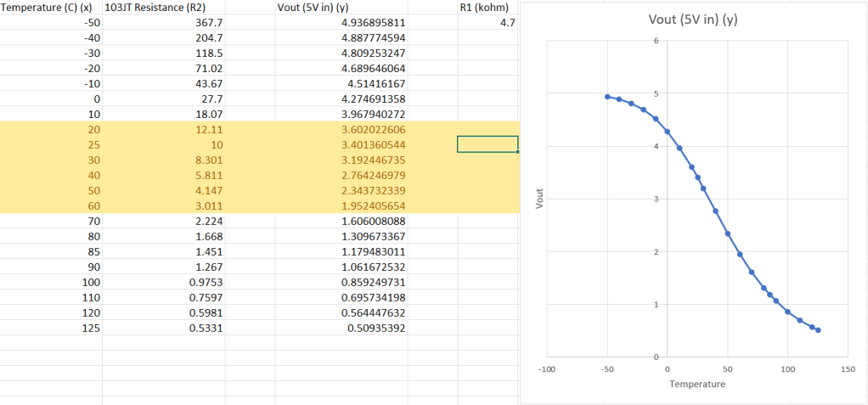Select the resistance cell showing 0.5331
Image resolution: width=868 pixels, height=405 pixels.
(163, 327)
